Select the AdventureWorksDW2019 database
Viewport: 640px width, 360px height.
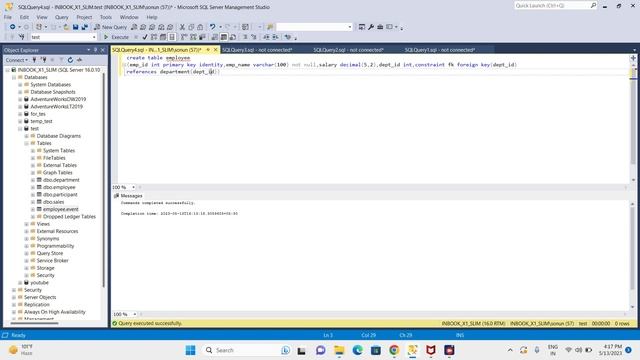coord(58,99)
